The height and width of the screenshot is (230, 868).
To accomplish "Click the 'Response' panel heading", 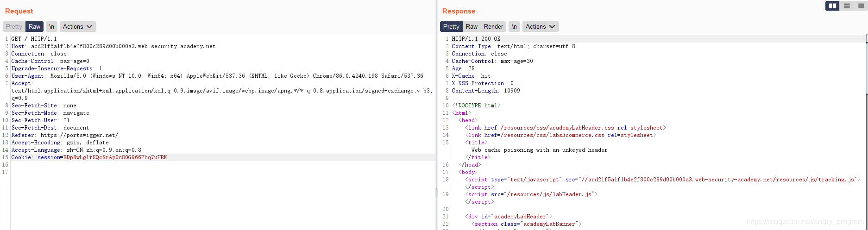I will click(459, 11).
